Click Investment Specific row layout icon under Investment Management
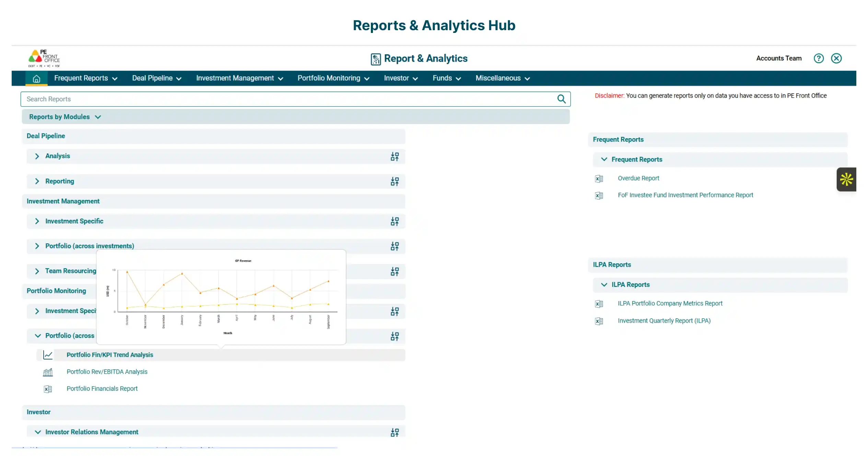The width and height of the screenshot is (868, 456). (x=395, y=221)
